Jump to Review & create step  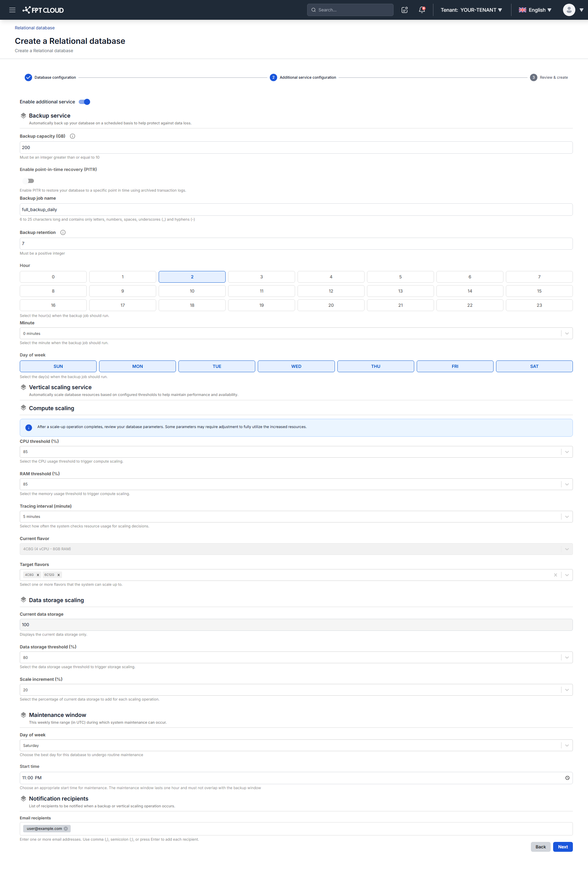coord(548,77)
